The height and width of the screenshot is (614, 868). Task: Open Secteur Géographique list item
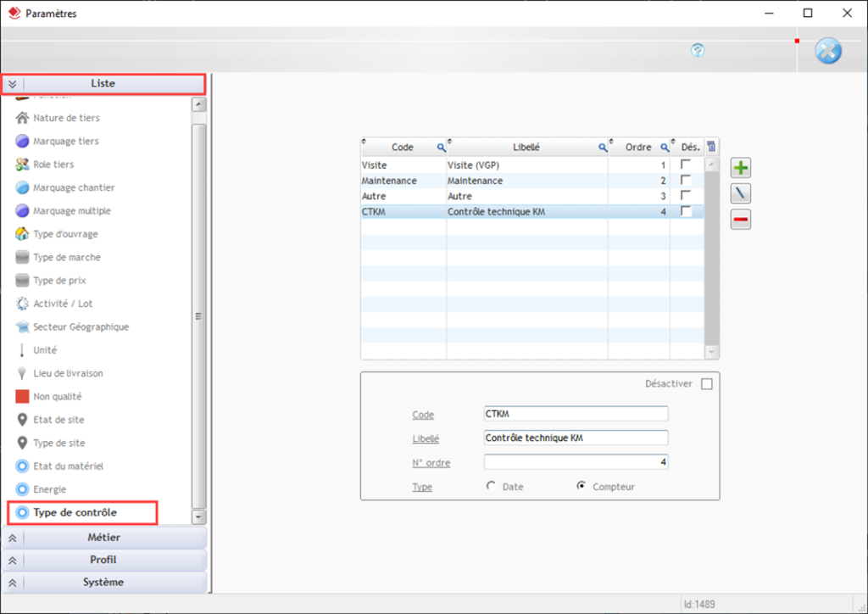pos(81,327)
